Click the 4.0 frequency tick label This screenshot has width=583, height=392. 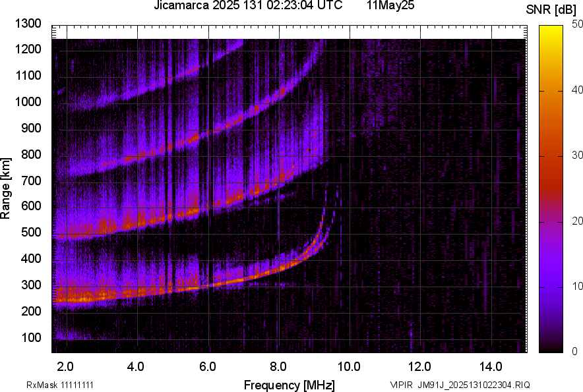point(135,367)
